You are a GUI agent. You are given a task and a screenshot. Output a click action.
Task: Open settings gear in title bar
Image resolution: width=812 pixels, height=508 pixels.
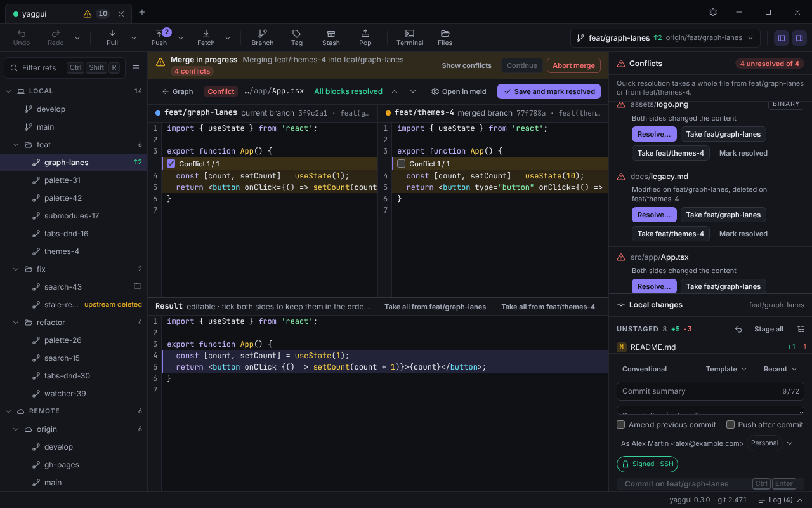[713, 12]
